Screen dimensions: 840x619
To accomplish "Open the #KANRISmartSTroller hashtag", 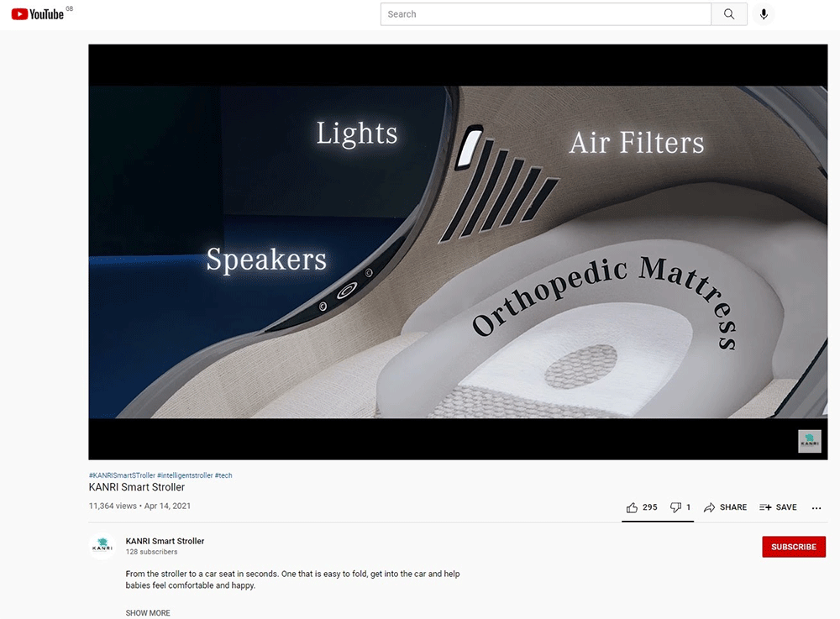I will pos(122,475).
